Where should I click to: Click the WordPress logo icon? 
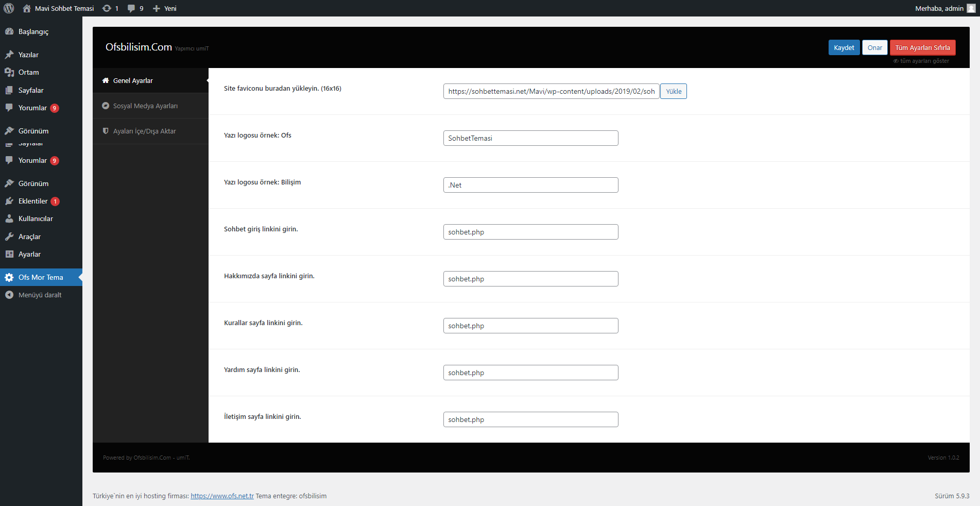click(9, 8)
